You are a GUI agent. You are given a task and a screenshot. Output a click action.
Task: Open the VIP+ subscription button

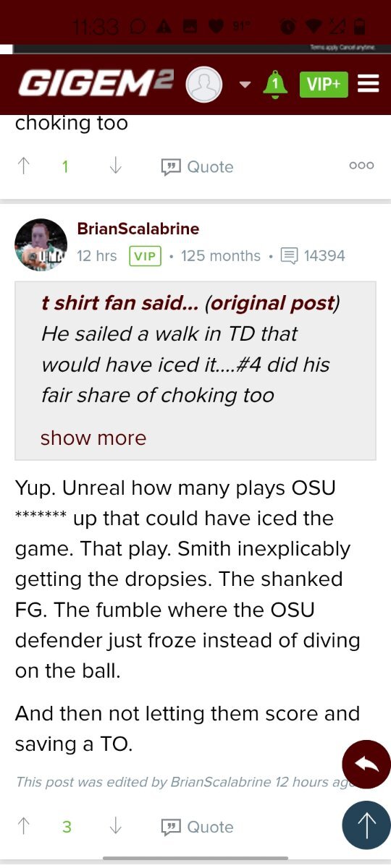[324, 84]
